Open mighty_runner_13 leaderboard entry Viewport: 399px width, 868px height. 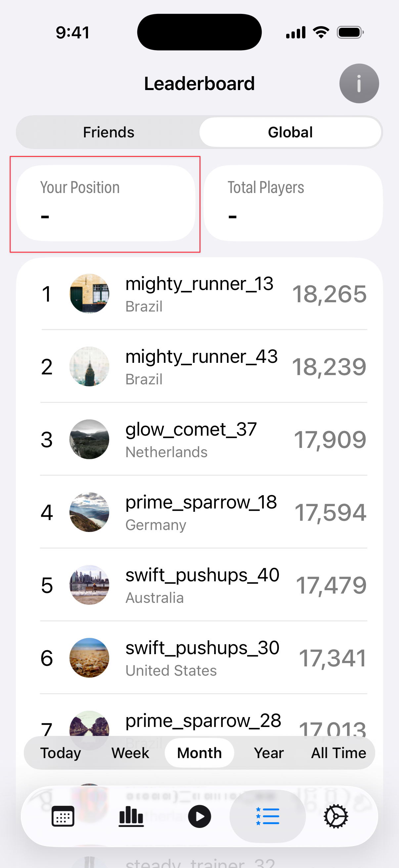click(199, 294)
